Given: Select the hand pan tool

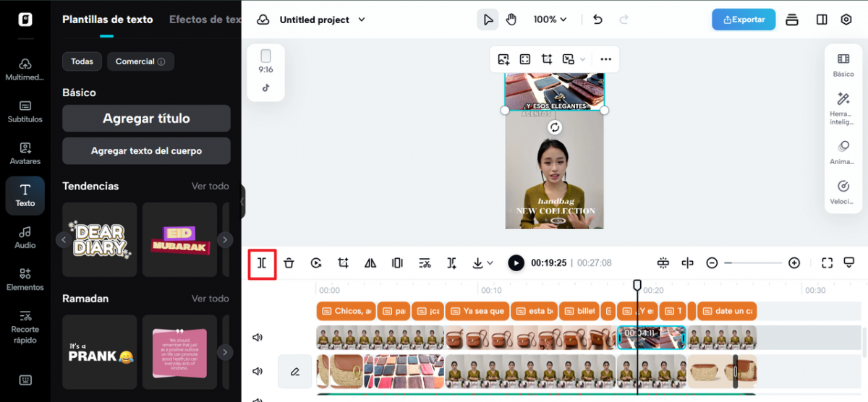Looking at the screenshot, I should pyautogui.click(x=511, y=20).
